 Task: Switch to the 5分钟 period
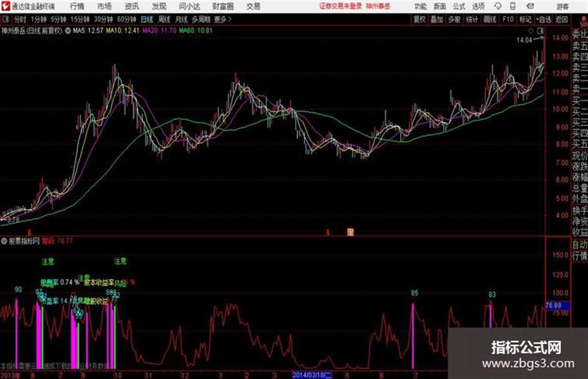pos(58,19)
